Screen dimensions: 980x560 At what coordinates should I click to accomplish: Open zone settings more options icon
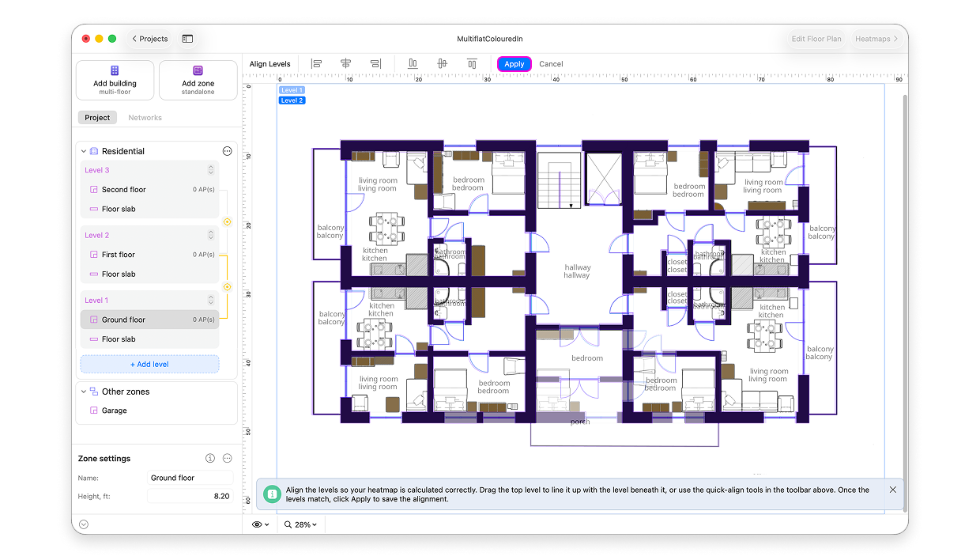pos(228,459)
